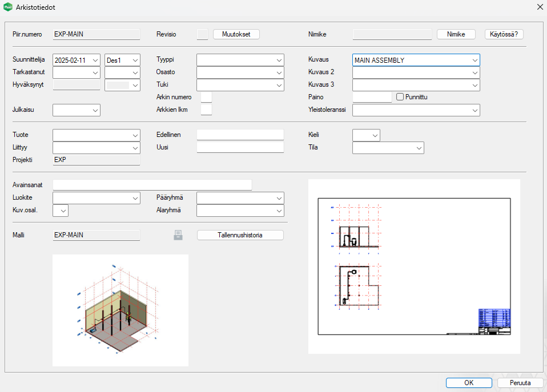Image resolution: width=547 pixels, height=392 pixels.
Task: Click the 3D model preview thumbnail
Action: click(x=120, y=310)
